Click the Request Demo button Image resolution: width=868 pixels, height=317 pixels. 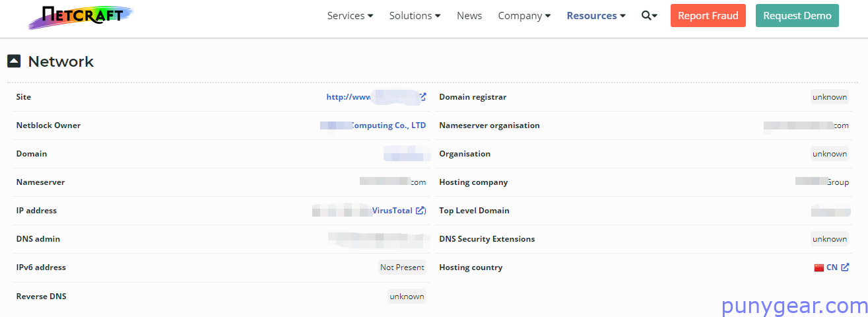[797, 16]
